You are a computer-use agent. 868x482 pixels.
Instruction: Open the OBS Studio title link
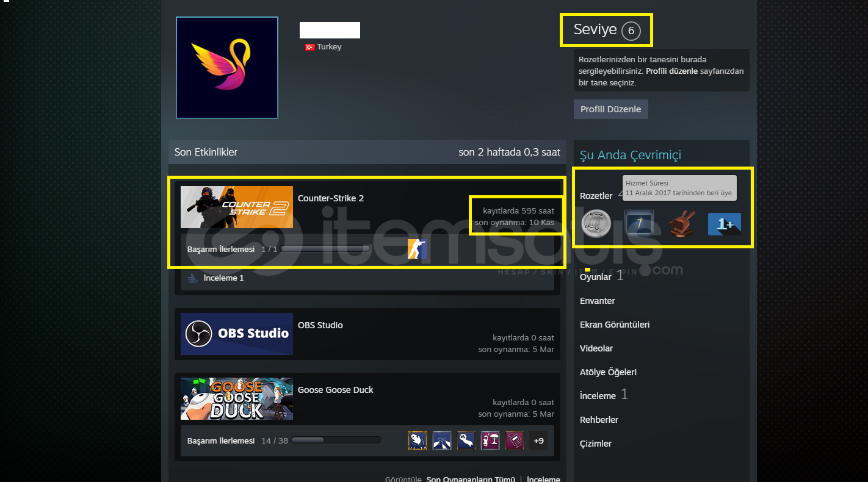point(320,325)
